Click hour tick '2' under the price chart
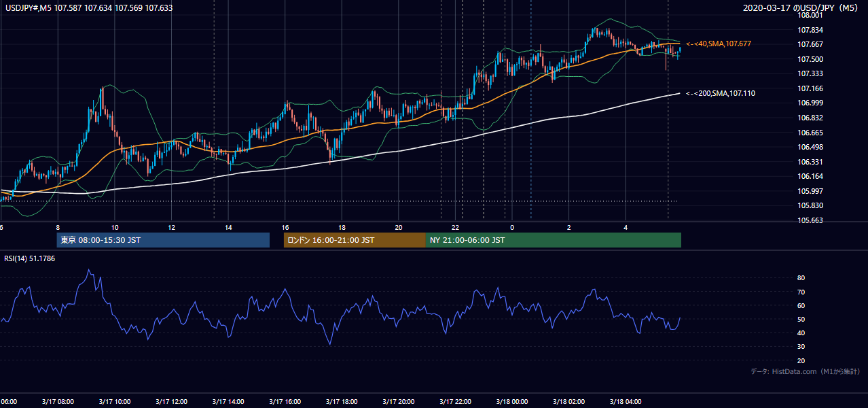 pyautogui.click(x=569, y=227)
